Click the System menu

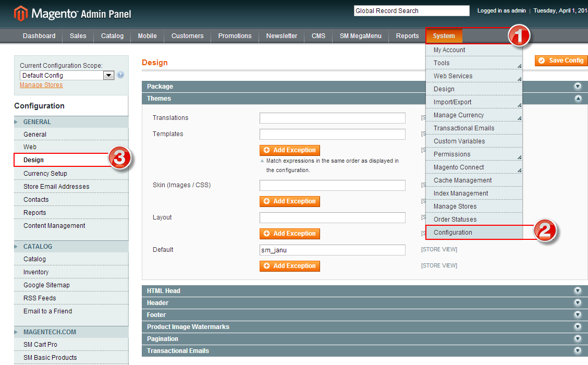click(444, 36)
